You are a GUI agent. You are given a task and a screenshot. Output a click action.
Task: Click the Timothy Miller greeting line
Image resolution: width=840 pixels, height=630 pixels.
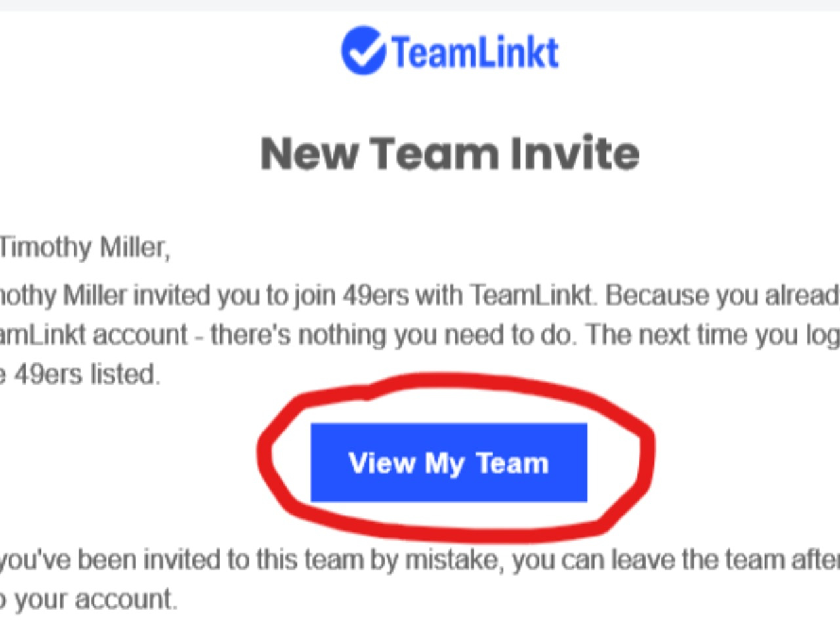85,247
